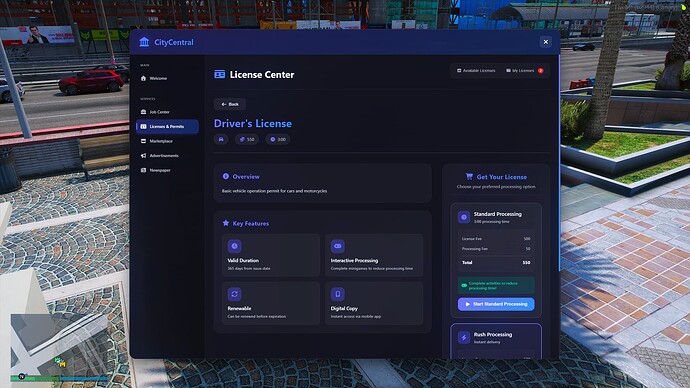
Task: Click the lightning bolt icon on Rush Processing
Action: pyautogui.click(x=464, y=337)
